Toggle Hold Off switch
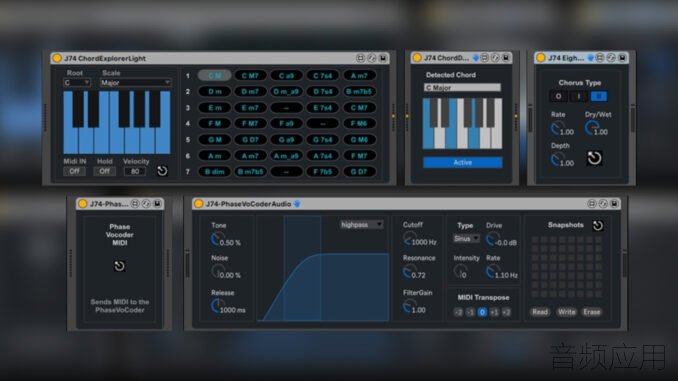Viewport: 678px width, 381px height. [x=105, y=171]
